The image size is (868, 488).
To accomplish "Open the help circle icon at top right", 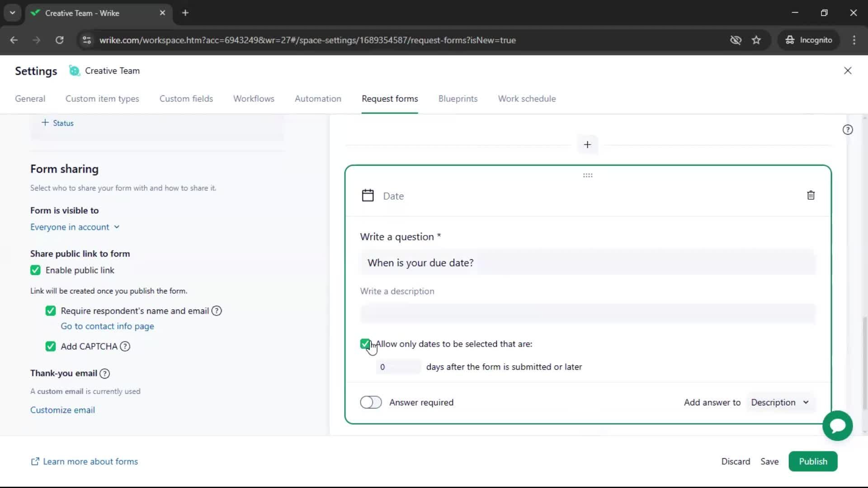I will [x=847, y=130].
